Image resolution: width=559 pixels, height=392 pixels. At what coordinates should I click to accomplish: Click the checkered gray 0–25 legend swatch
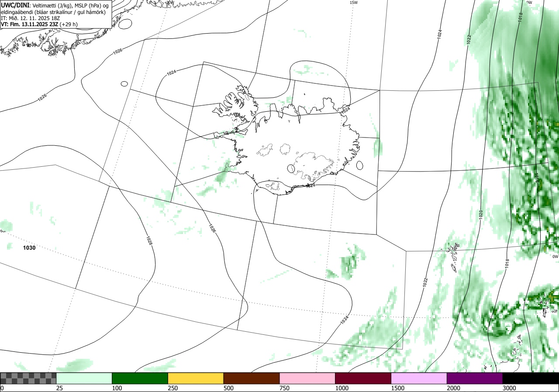pyautogui.click(x=28, y=378)
